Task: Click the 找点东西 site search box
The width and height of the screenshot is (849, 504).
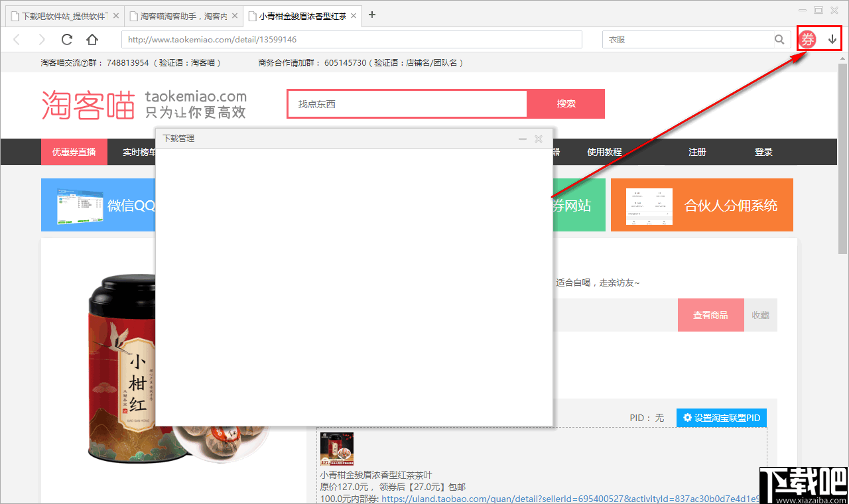Action: point(407,103)
